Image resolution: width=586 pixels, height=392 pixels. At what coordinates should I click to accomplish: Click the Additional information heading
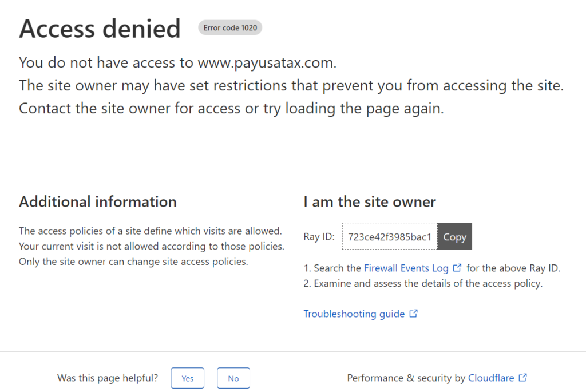tap(98, 202)
